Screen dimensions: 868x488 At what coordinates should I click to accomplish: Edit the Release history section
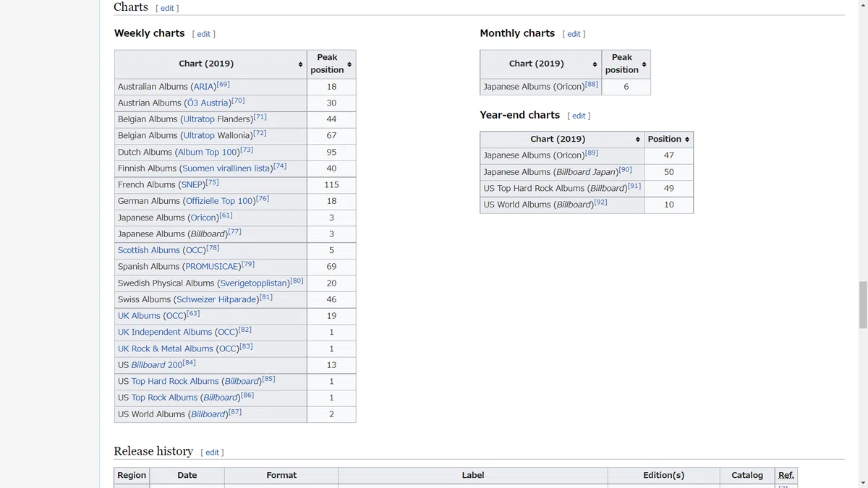click(212, 453)
